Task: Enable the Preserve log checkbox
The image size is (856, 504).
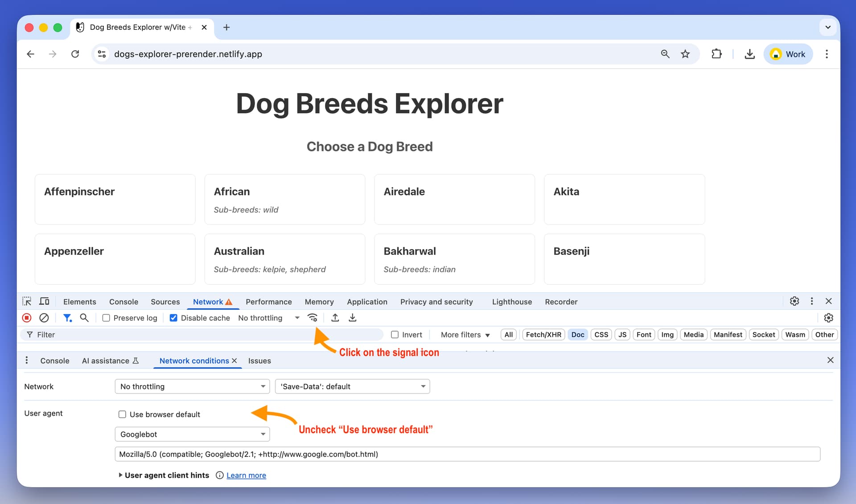Action: pyautogui.click(x=106, y=318)
